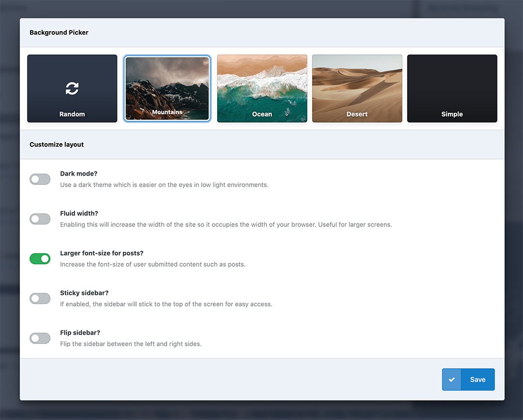
Task: Click the checkmark icon beside Save
Action: coord(452,379)
